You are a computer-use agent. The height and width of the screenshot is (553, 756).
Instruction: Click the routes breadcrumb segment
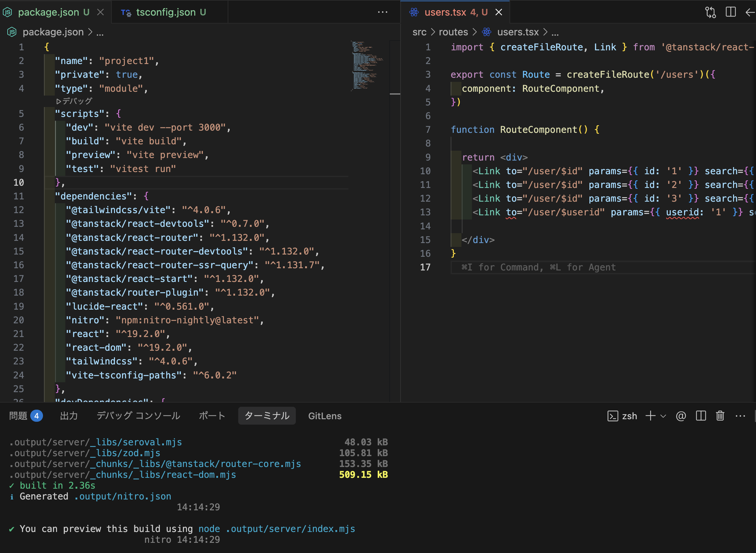click(x=453, y=32)
